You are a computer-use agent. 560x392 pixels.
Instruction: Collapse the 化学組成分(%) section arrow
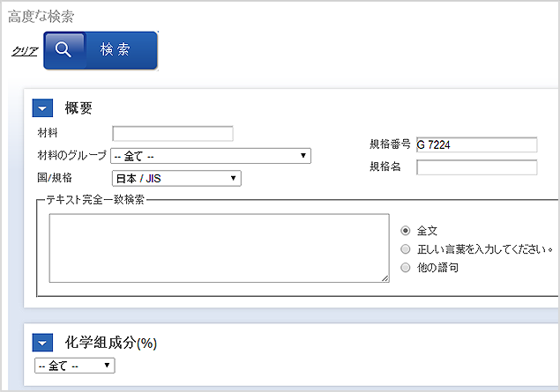tap(42, 343)
